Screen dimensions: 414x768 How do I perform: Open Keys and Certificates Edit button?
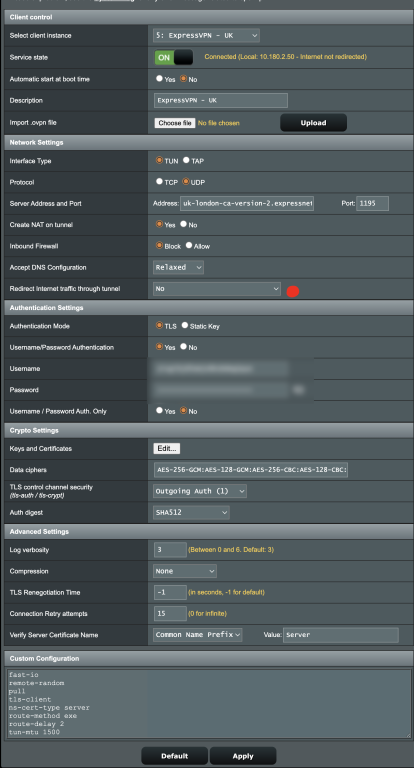coord(167,448)
